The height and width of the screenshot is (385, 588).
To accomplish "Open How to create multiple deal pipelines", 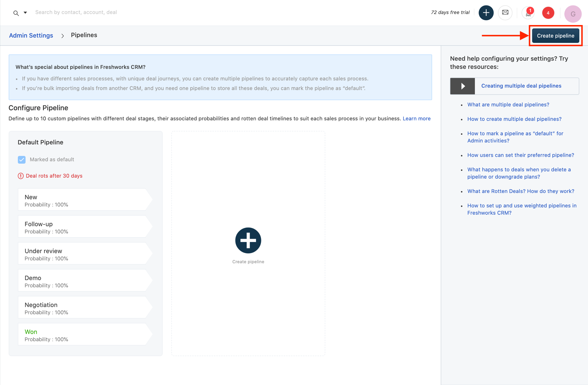I will pyautogui.click(x=514, y=119).
